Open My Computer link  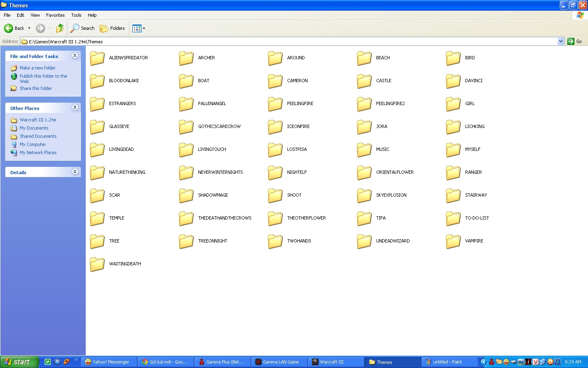tap(33, 144)
